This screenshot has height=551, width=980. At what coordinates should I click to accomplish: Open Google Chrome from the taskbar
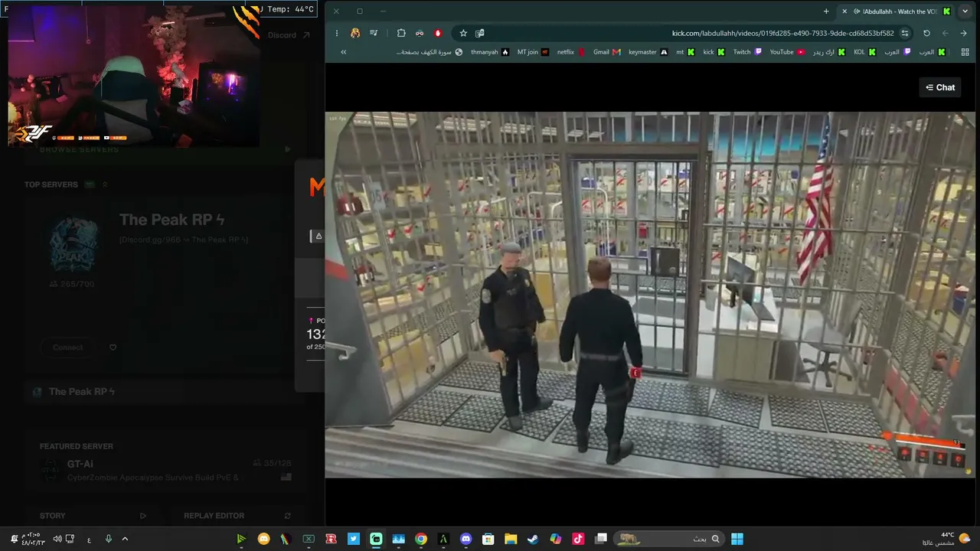(421, 539)
